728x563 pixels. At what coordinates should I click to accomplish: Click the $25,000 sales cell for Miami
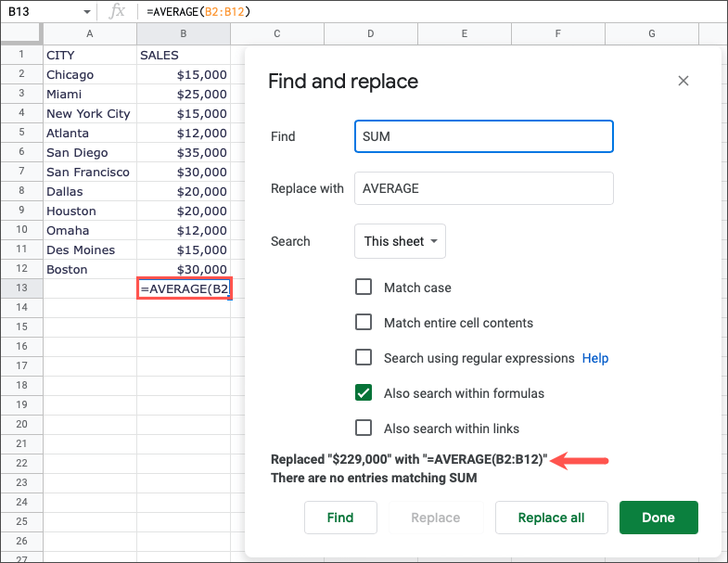[184, 94]
